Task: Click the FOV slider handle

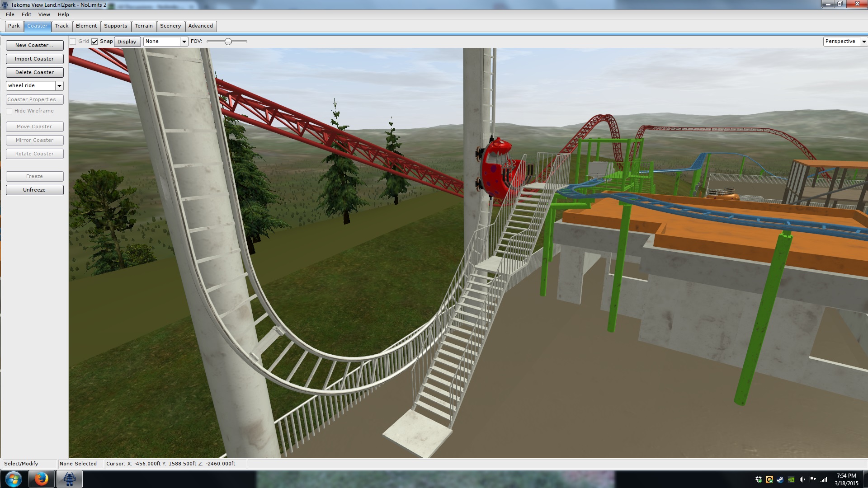Action: coord(228,42)
